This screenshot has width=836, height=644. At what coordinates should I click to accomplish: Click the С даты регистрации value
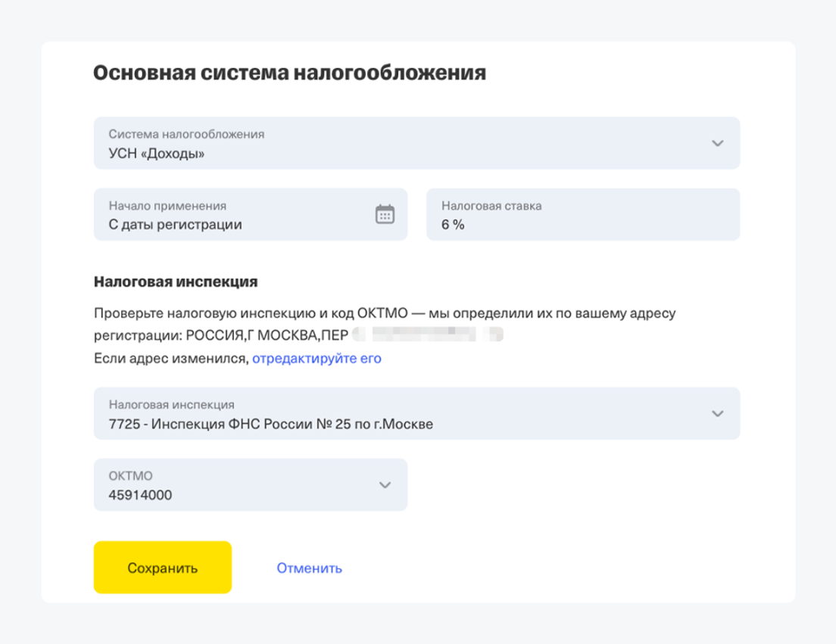tap(175, 225)
